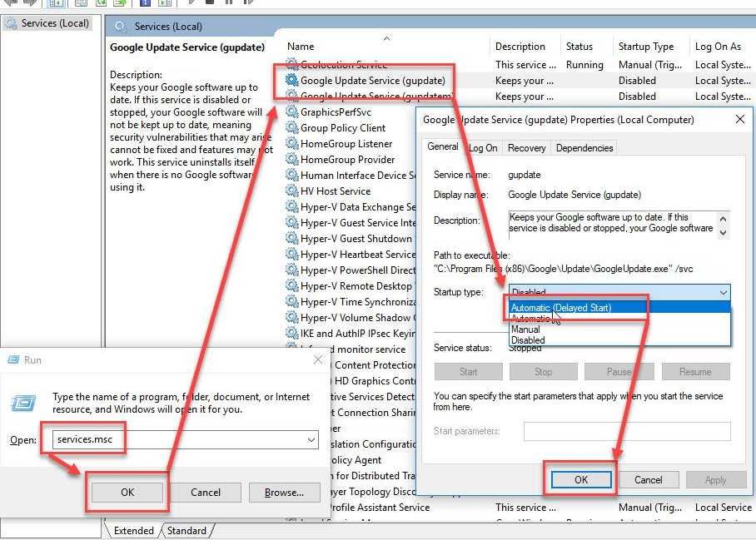
Task: Click the gear icon beside Hyper-V Volume Shadow
Action: pyautogui.click(x=291, y=318)
